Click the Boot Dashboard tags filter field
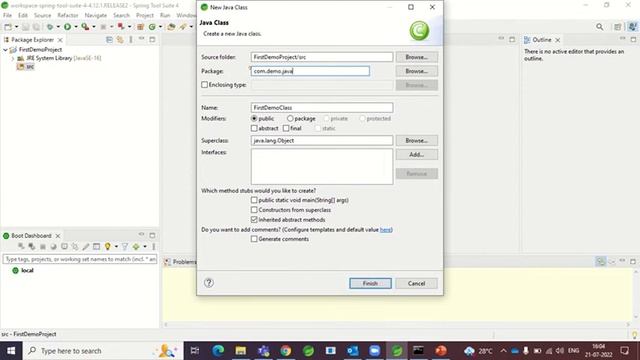The height and width of the screenshot is (360, 640). coord(80,259)
